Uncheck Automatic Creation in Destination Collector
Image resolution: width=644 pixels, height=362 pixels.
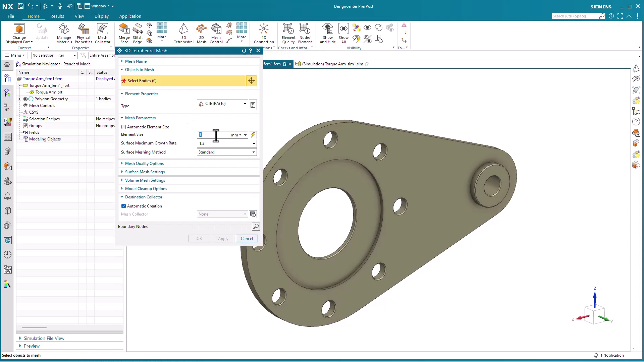124,206
